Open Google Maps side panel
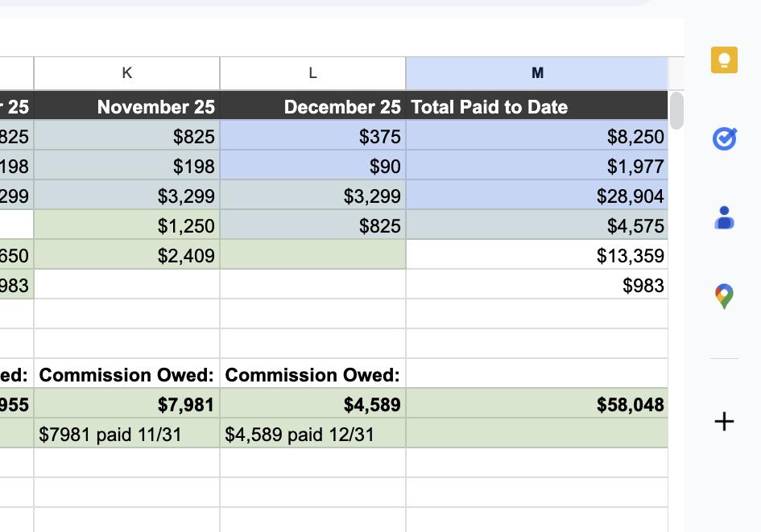Image resolution: width=761 pixels, height=532 pixels. pyautogui.click(x=723, y=295)
